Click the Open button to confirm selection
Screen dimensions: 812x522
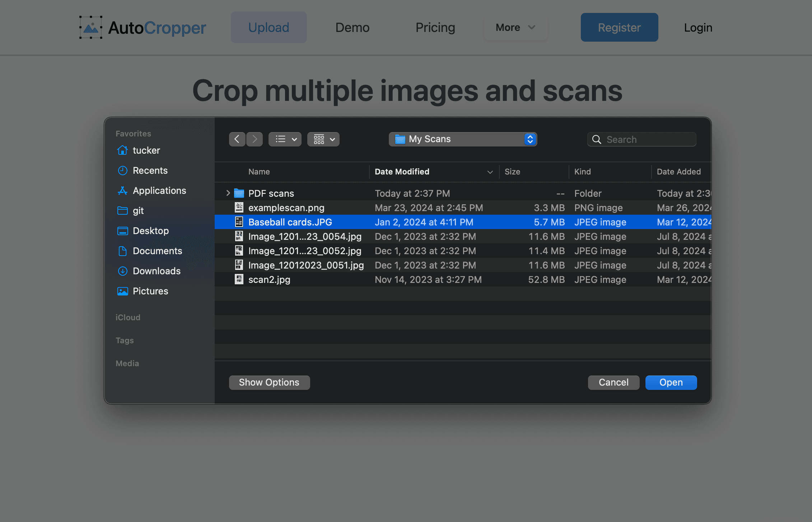[671, 382]
